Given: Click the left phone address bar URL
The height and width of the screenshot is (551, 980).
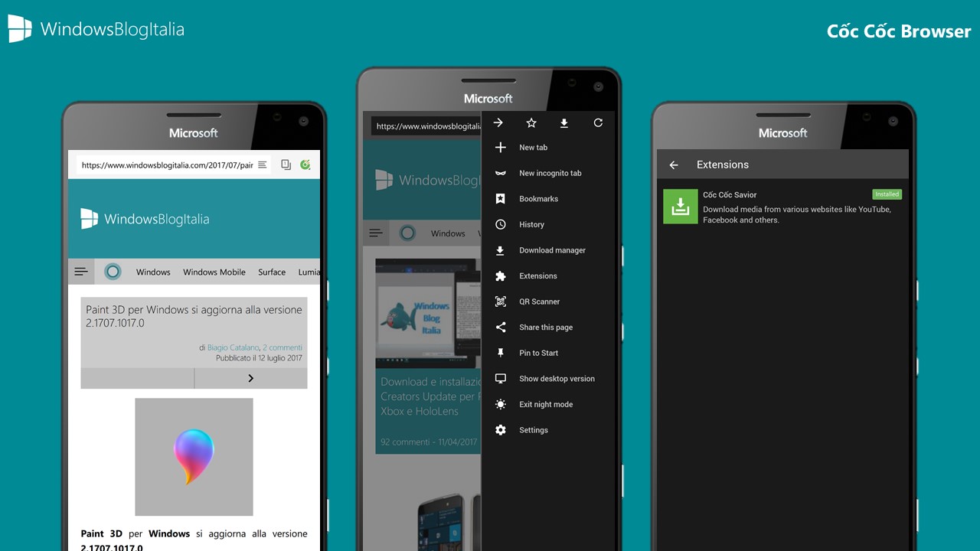Looking at the screenshot, I should pos(167,165).
